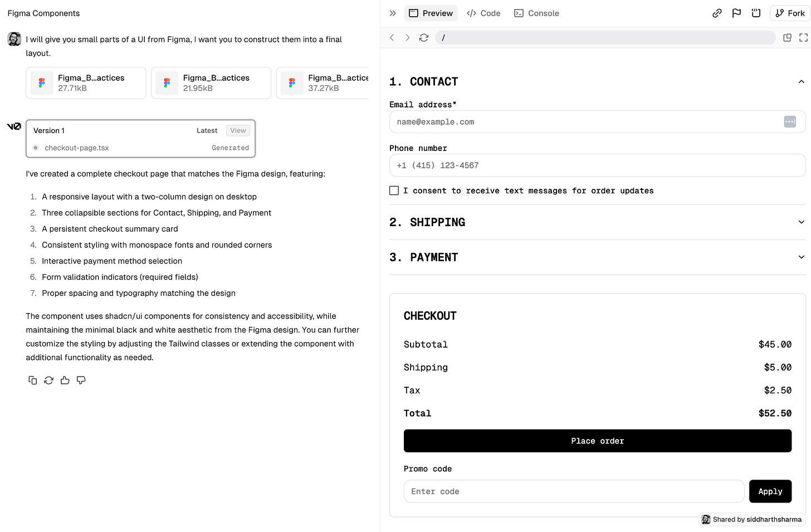The height and width of the screenshot is (532, 811).
Task: Click the CHECKOUT summary heading
Action: [430, 316]
